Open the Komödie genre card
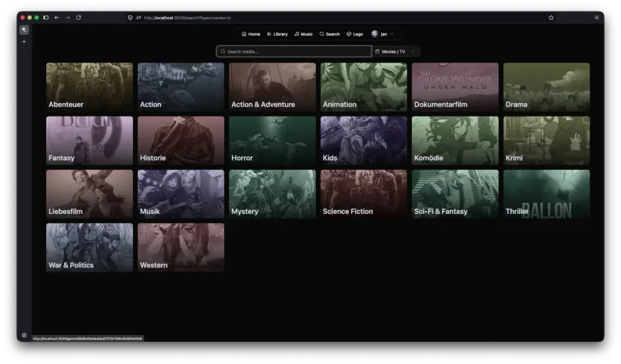Image resolution: width=621 pixels, height=364 pixels. click(455, 141)
